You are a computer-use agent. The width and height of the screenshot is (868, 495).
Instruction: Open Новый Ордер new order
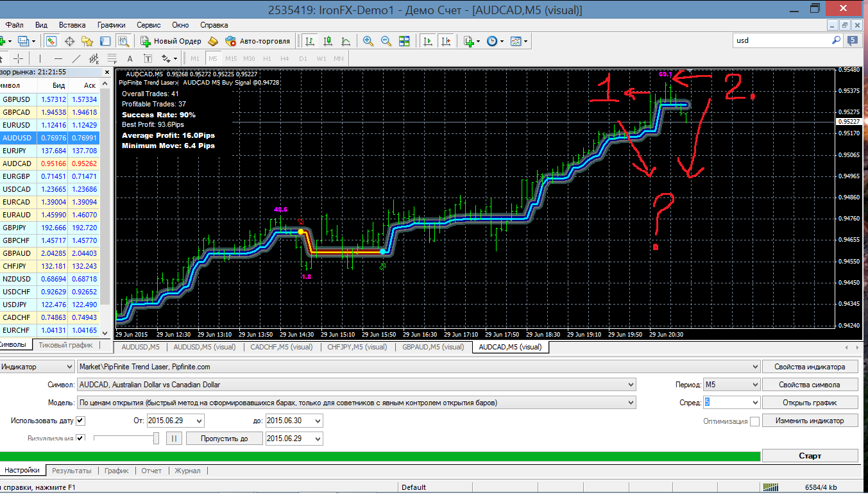171,41
